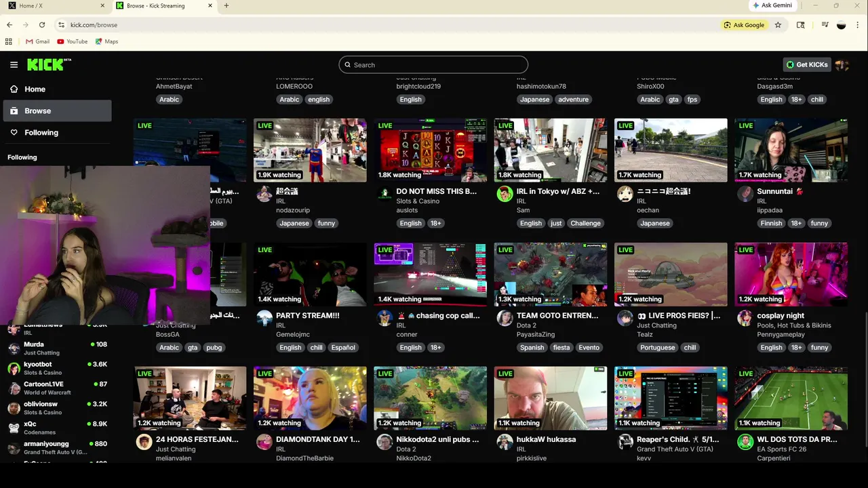Select the pubg tag

pos(214,347)
